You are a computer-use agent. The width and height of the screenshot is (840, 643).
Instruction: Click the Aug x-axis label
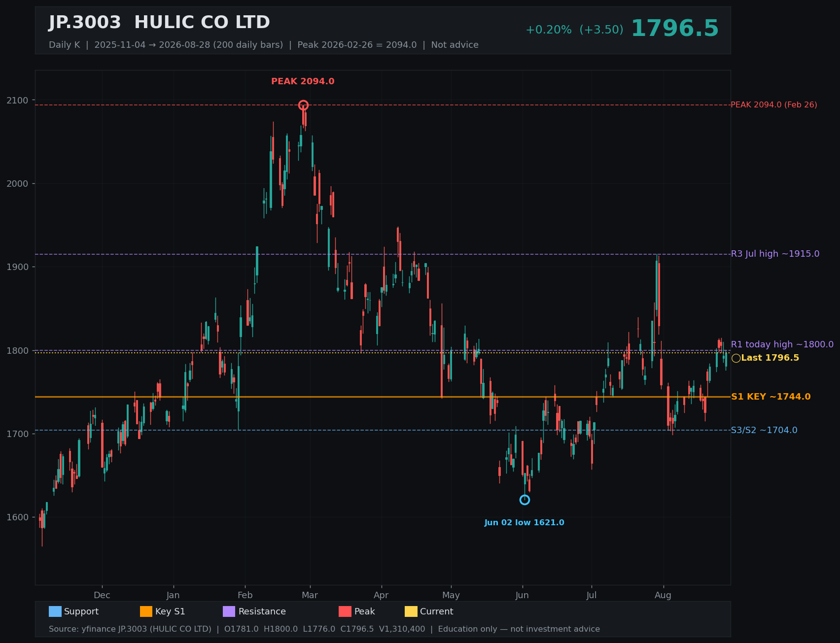(663, 595)
